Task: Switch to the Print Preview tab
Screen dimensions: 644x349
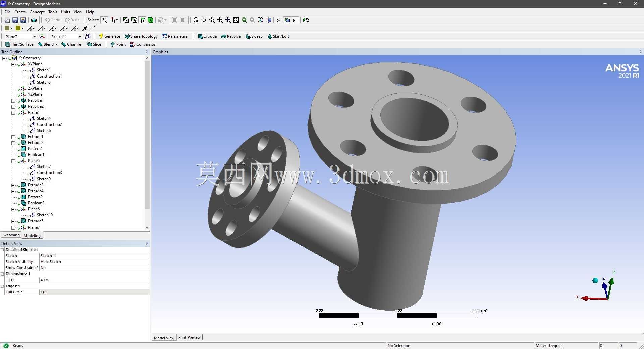Action: pos(190,337)
